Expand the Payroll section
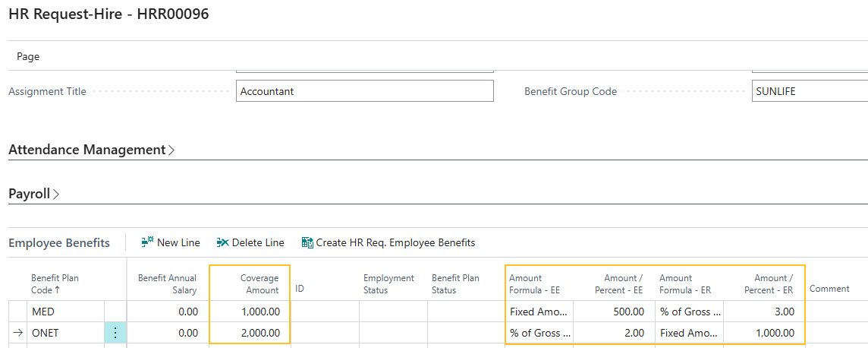This screenshot has width=868, height=348. [34, 194]
